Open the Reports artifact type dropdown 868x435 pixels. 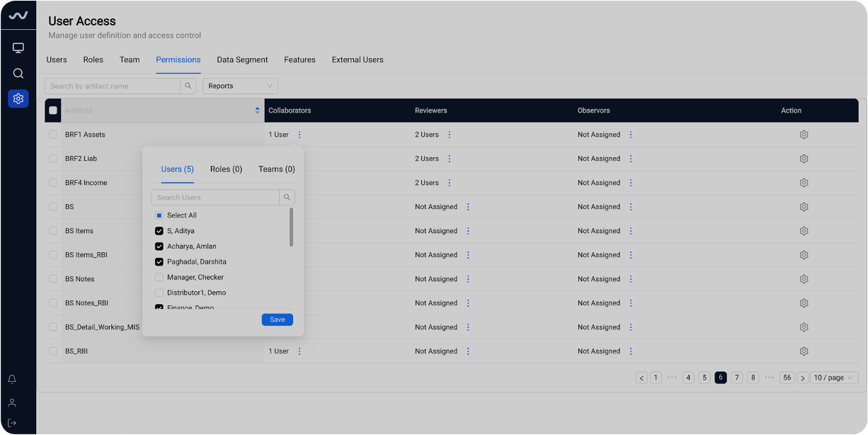coord(240,86)
